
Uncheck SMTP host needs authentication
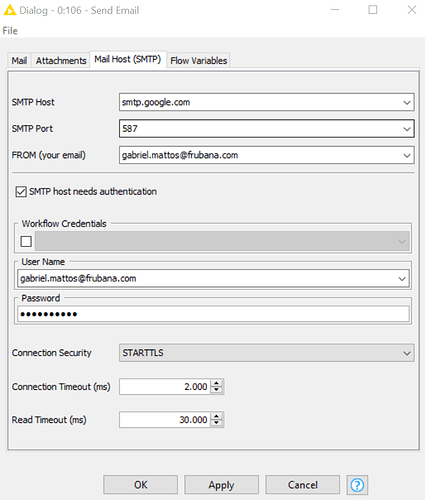click(21, 192)
